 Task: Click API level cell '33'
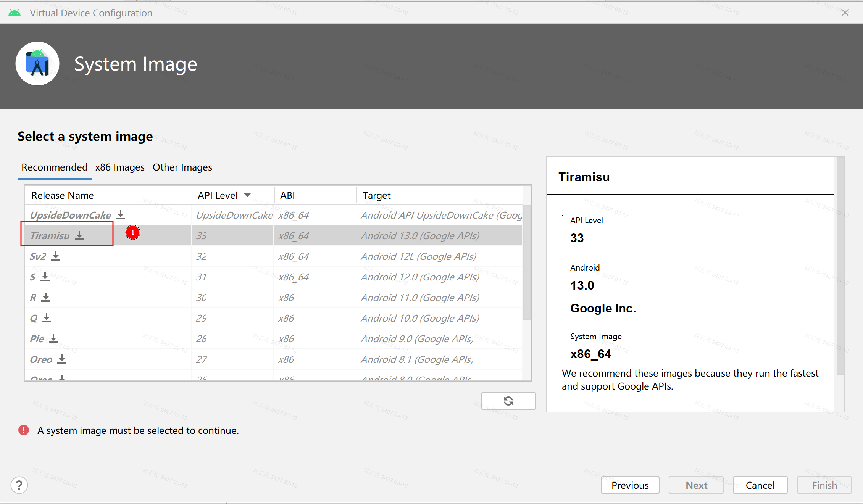pyautogui.click(x=232, y=235)
